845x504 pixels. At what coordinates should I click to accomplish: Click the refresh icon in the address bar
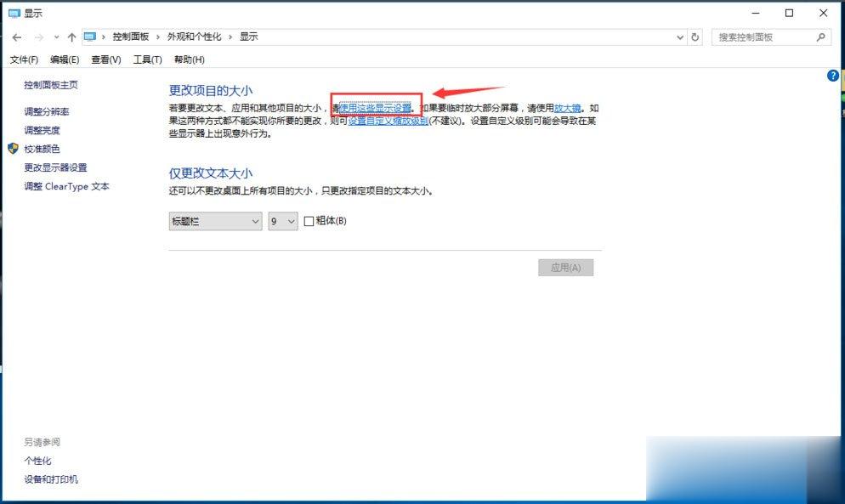pos(695,37)
